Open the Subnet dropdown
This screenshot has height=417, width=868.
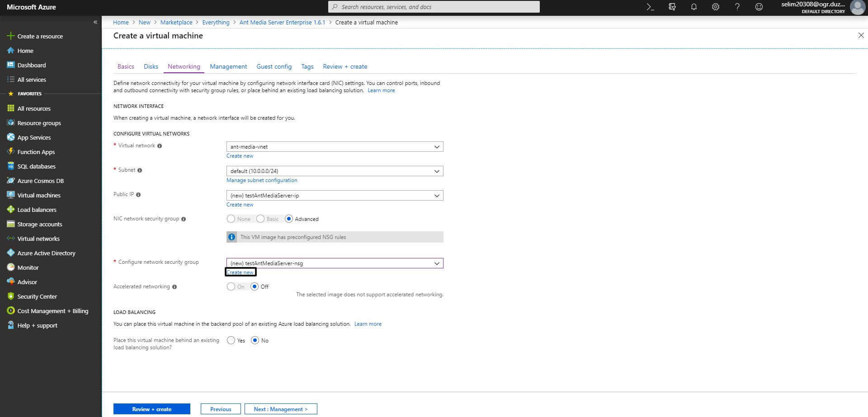pos(335,171)
